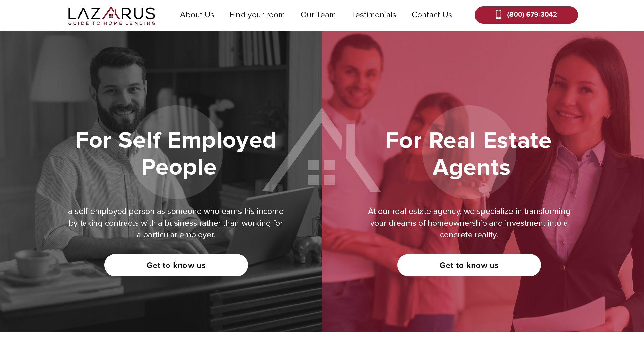Click the For Real Estate Agents heading
Image resolution: width=644 pixels, height=362 pixels.
tap(469, 154)
